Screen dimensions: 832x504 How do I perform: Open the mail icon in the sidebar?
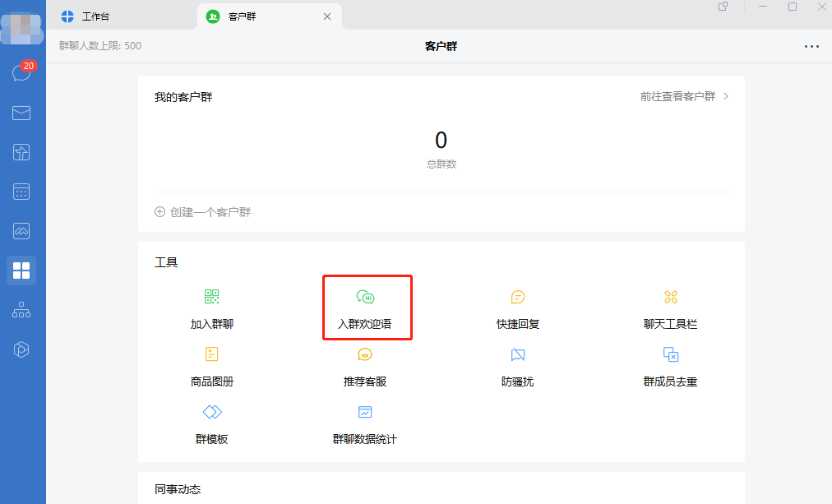pyautogui.click(x=21, y=113)
